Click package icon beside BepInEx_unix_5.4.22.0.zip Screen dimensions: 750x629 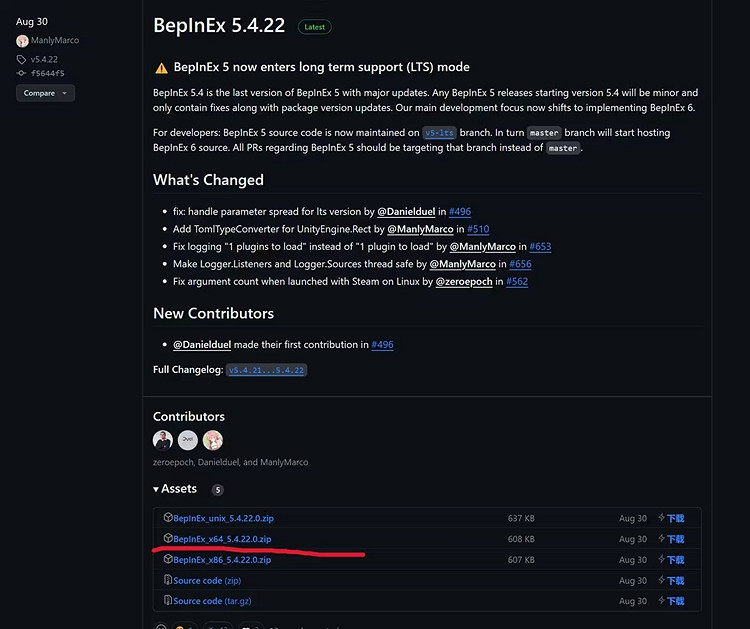point(168,518)
